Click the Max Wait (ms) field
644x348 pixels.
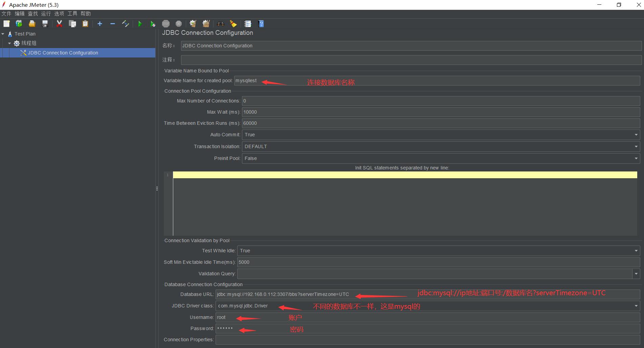441,112
